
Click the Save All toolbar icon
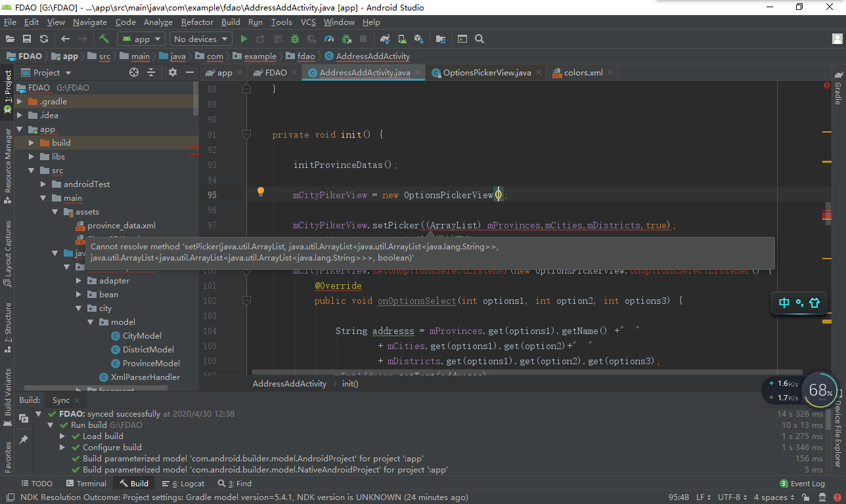click(27, 39)
